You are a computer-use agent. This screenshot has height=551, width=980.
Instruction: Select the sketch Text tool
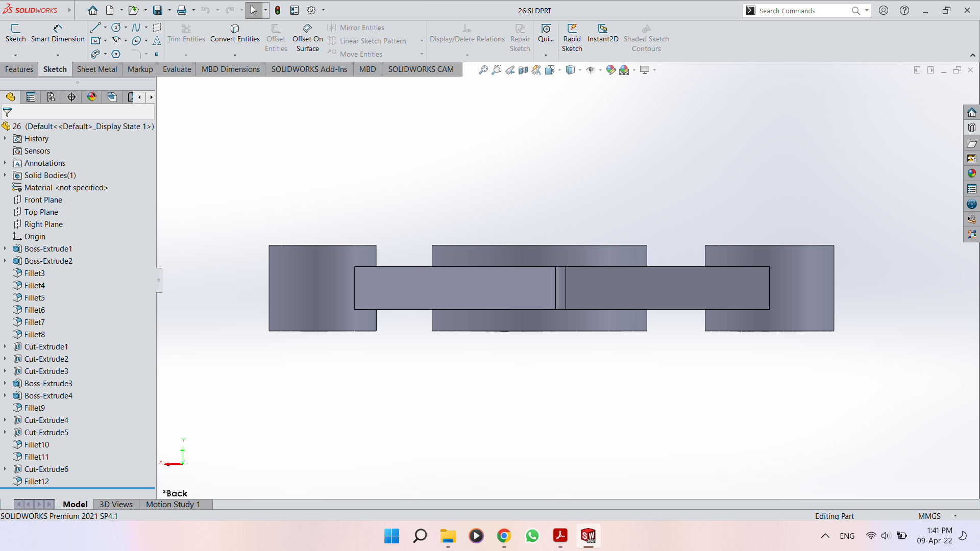coord(157,40)
